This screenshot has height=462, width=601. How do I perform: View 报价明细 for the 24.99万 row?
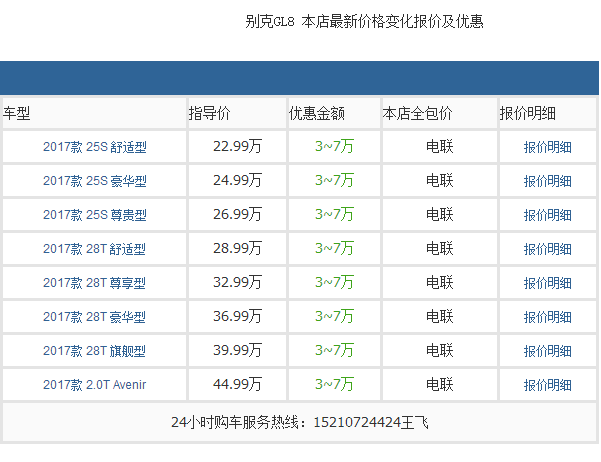(x=548, y=181)
